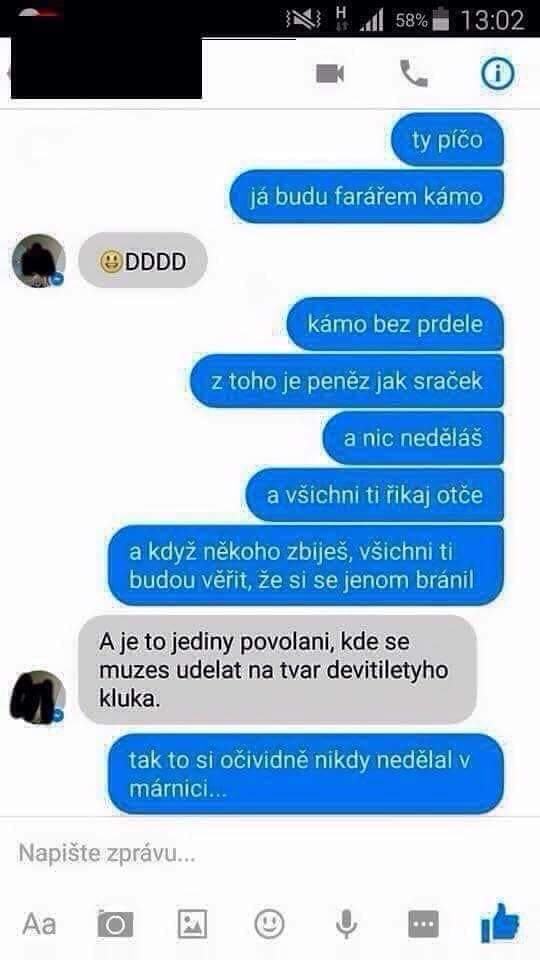Viewport: 540px width, 960px height.
Task: Tap the battery indicator in status bar
Action: pos(440,20)
